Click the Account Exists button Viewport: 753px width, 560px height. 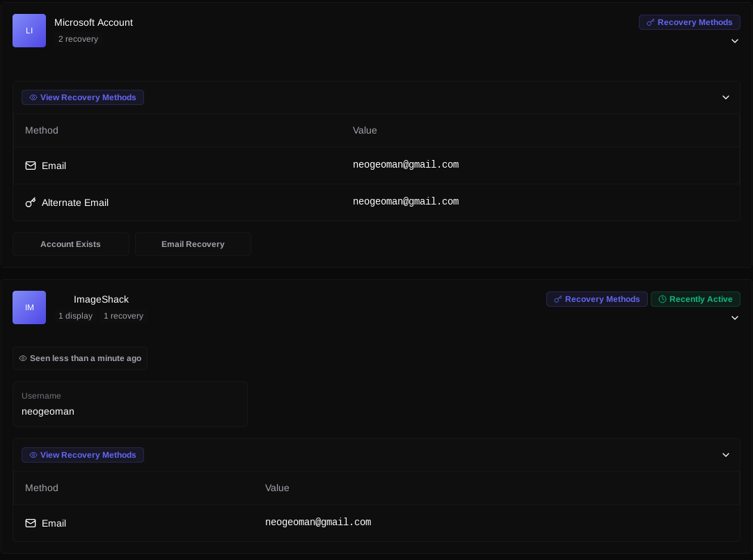(x=71, y=244)
